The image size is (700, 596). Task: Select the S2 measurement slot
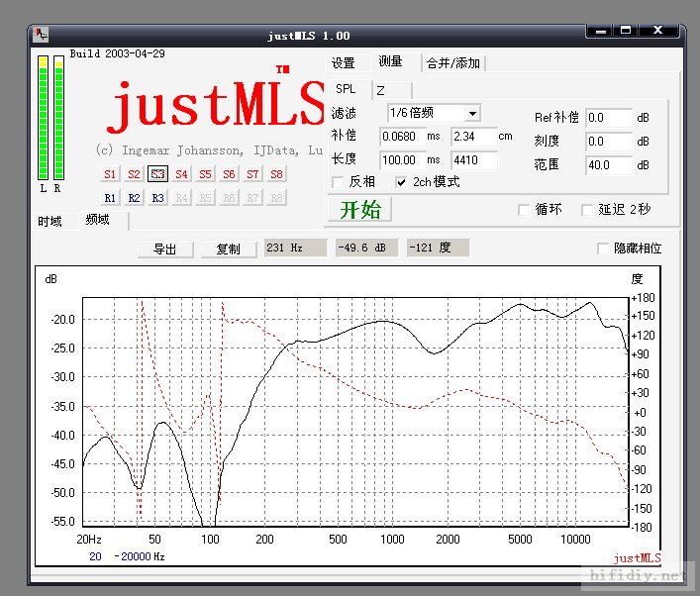pos(134,174)
